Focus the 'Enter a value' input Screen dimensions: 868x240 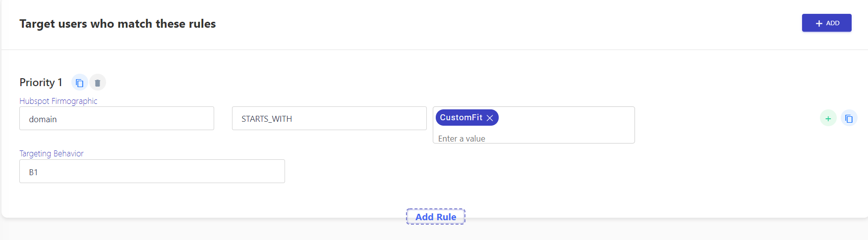tap(533, 138)
